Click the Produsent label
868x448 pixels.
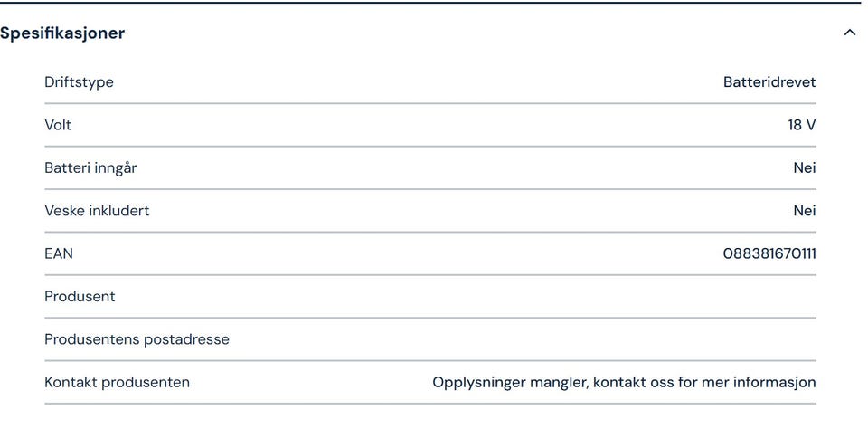click(x=80, y=297)
